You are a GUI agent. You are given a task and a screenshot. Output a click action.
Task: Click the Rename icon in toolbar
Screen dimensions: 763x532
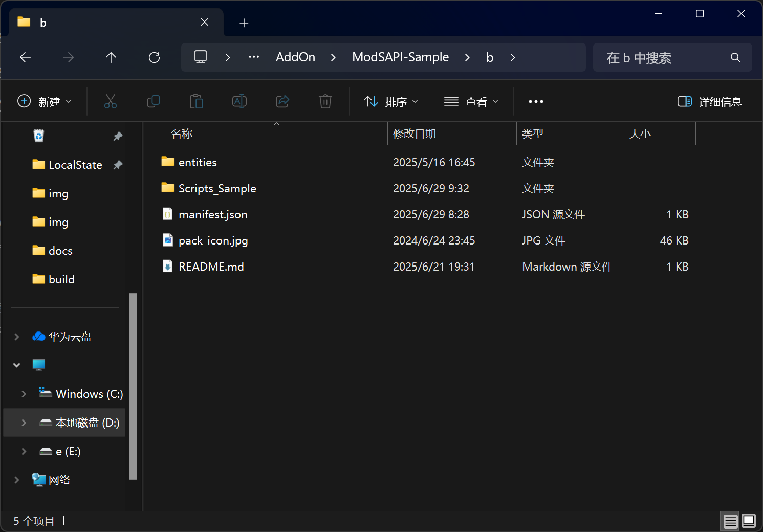[x=239, y=101]
